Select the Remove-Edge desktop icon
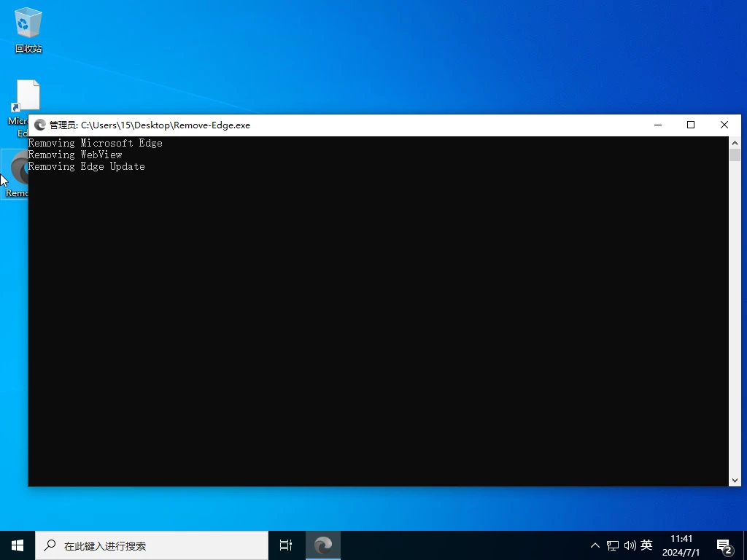Screen dimensions: 747x560 (x=15, y=174)
